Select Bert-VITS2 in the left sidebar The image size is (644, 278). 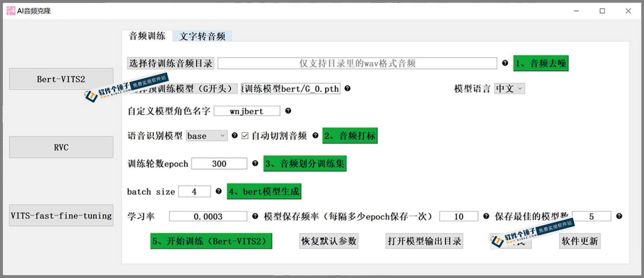(x=61, y=79)
